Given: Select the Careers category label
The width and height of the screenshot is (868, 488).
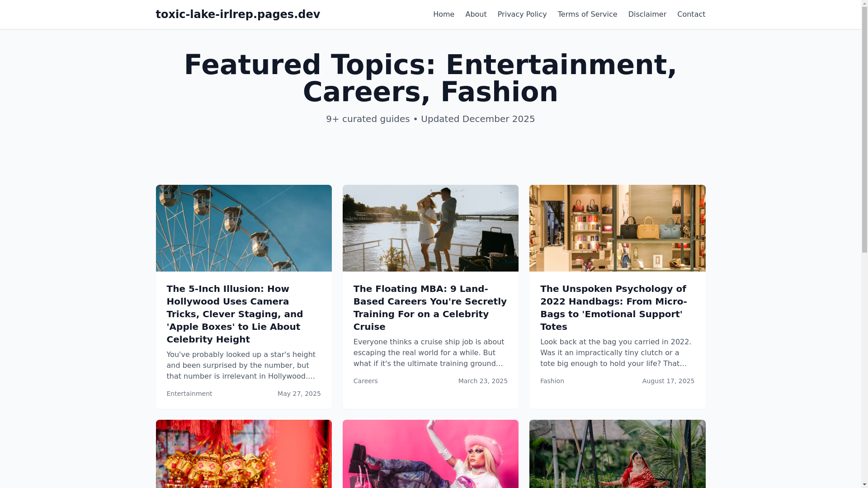Looking at the screenshot, I should [x=365, y=381].
